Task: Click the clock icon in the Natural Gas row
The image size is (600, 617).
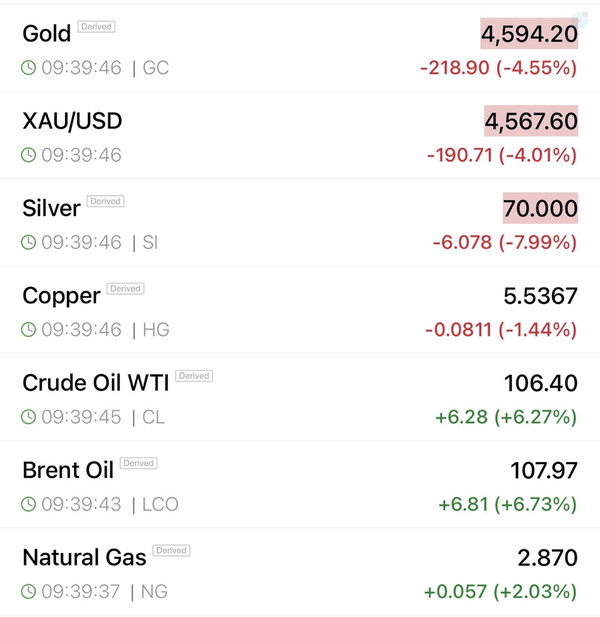Action: coord(28,591)
